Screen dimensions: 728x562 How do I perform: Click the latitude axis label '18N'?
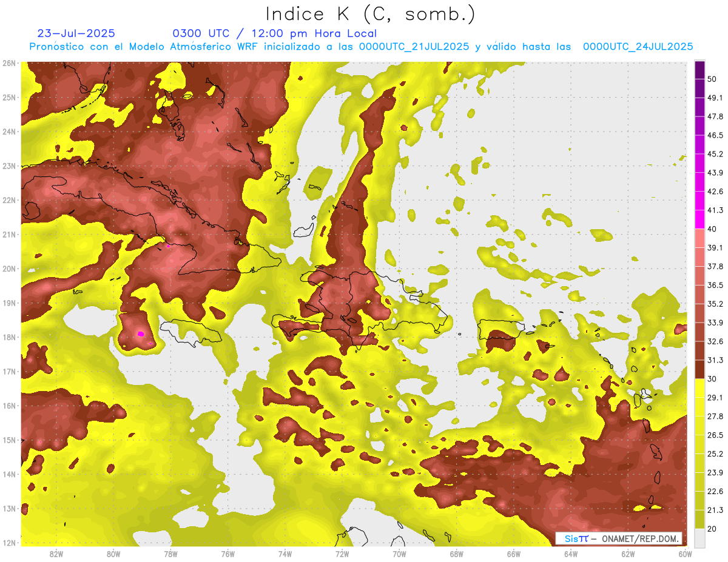click(x=9, y=337)
